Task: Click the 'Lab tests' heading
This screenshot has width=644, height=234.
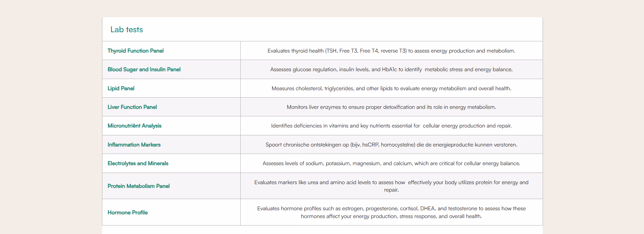Action: pyautogui.click(x=126, y=30)
